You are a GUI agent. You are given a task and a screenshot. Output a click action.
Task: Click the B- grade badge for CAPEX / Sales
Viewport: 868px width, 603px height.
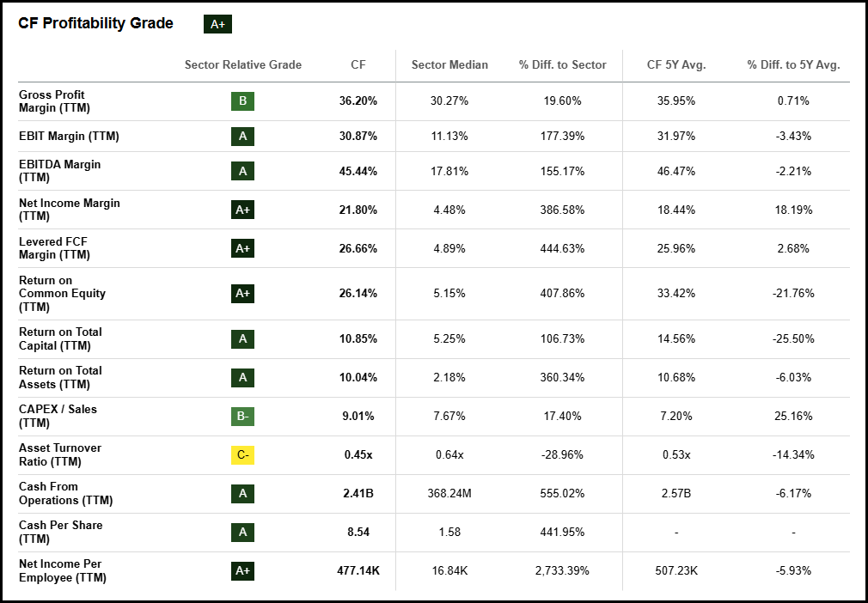point(242,417)
